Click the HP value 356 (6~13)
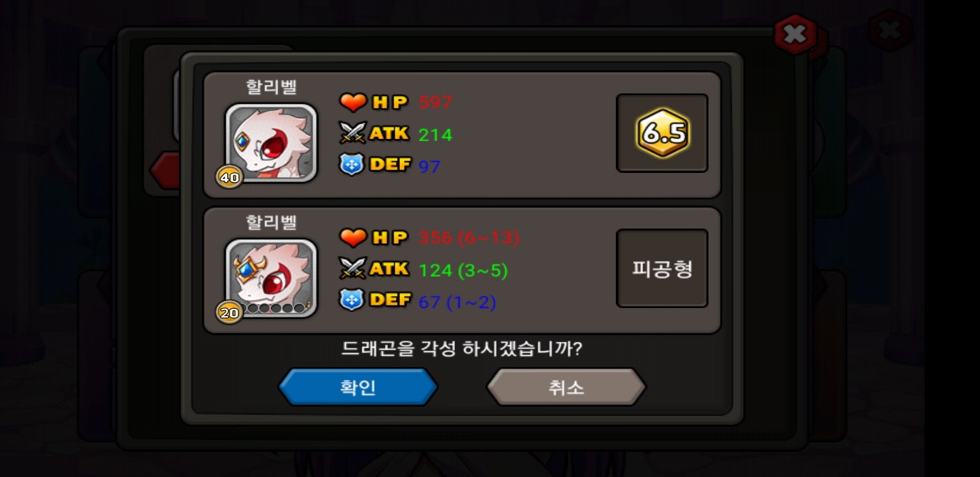Image resolution: width=980 pixels, height=477 pixels. (x=469, y=237)
